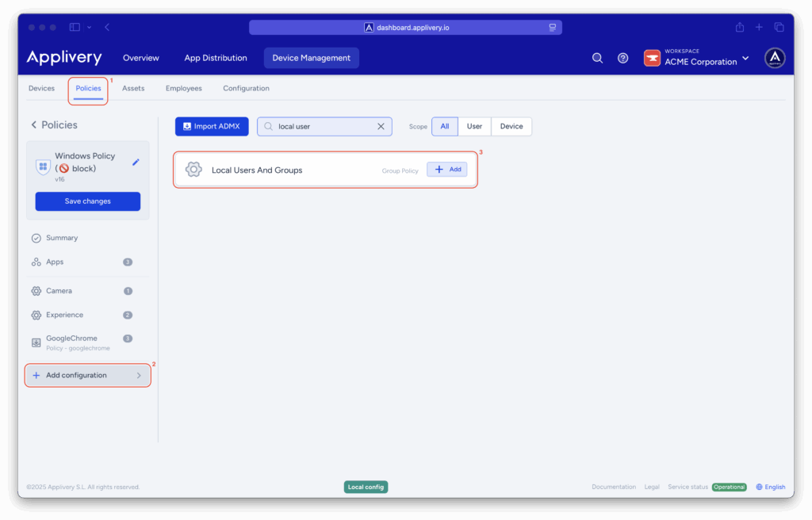Click into the policy search field
The height and width of the screenshot is (520, 812).
324,126
